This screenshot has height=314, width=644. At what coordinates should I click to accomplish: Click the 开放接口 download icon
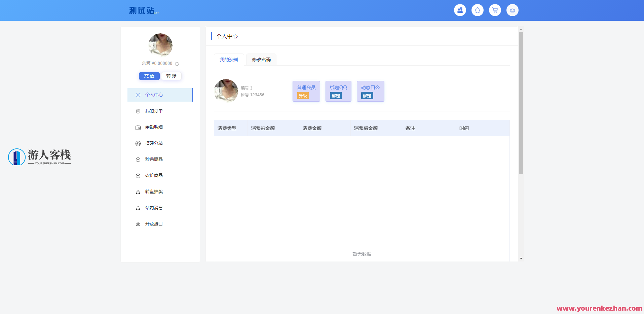(138, 224)
